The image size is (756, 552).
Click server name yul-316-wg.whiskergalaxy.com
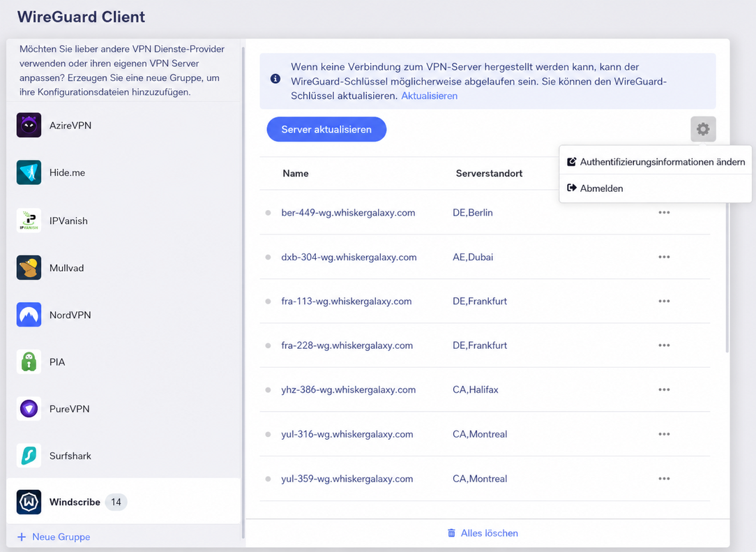click(x=347, y=434)
